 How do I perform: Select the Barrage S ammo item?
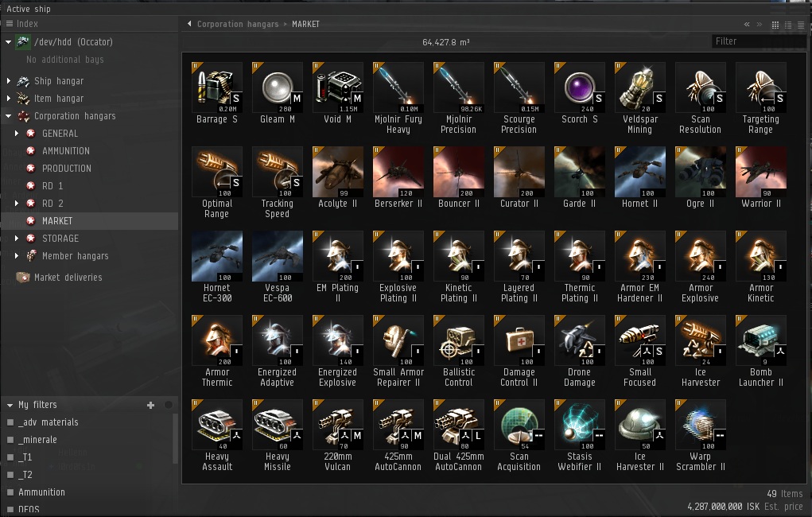point(217,93)
